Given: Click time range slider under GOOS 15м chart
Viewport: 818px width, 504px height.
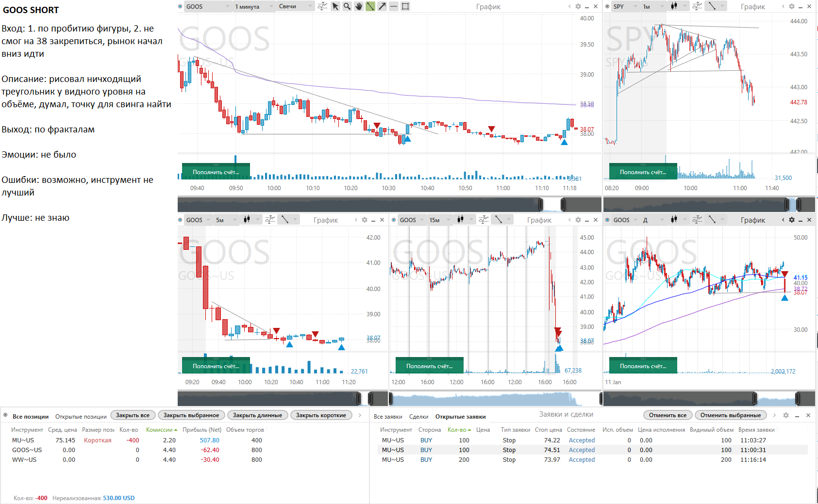Looking at the screenshot, I should pyautogui.click(x=495, y=399).
